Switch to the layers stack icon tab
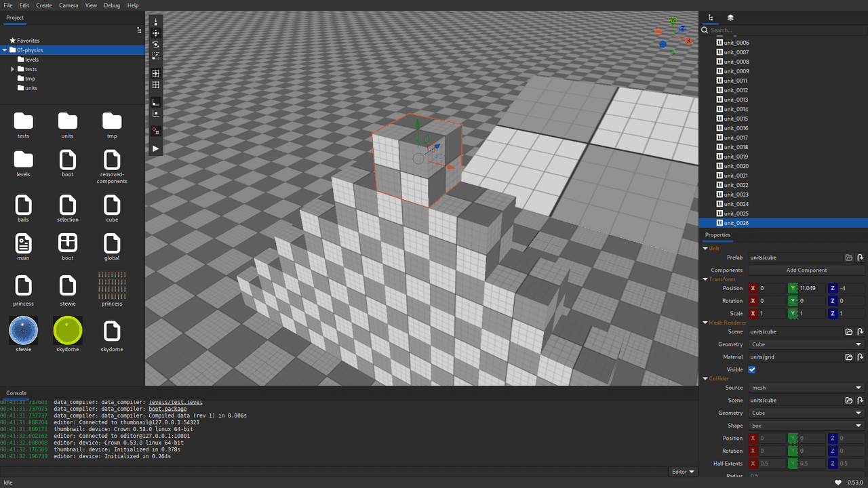This screenshot has height=488, width=868. 730,18
